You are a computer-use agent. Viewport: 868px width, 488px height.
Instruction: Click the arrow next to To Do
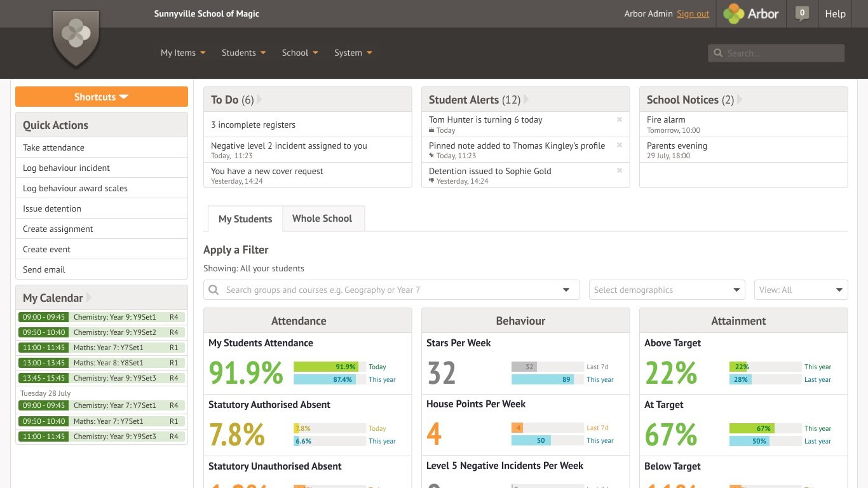(x=259, y=100)
